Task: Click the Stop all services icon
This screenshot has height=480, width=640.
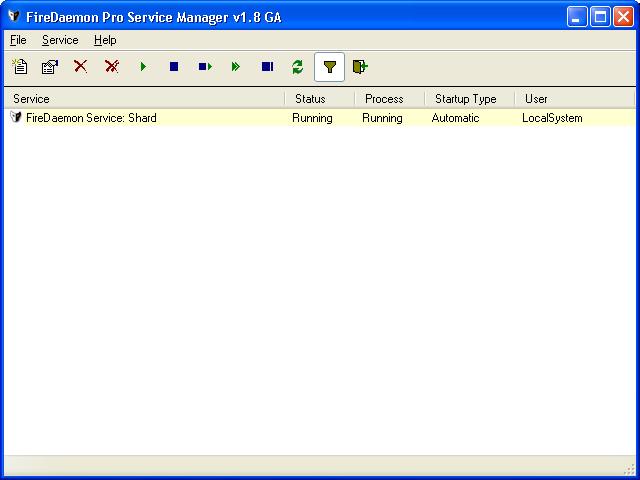Action: [267, 67]
